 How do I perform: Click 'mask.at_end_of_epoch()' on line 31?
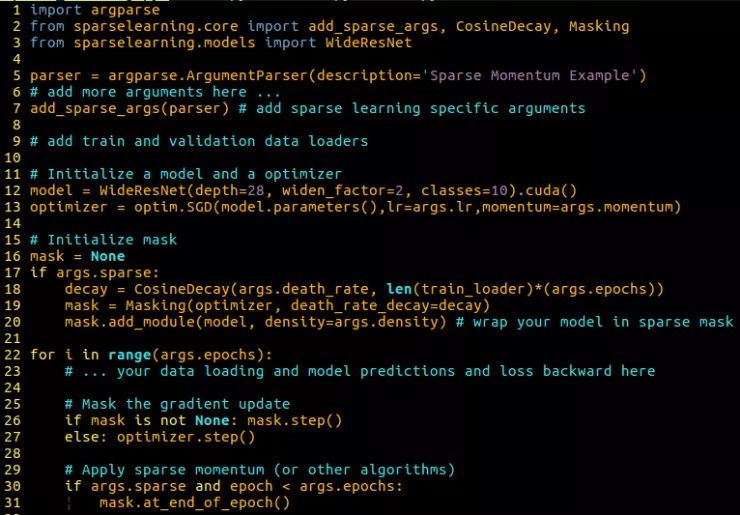tap(194, 503)
